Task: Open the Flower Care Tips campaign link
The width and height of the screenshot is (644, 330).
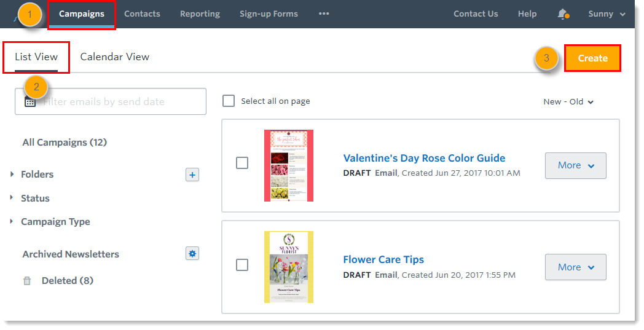Action: [x=383, y=259]
